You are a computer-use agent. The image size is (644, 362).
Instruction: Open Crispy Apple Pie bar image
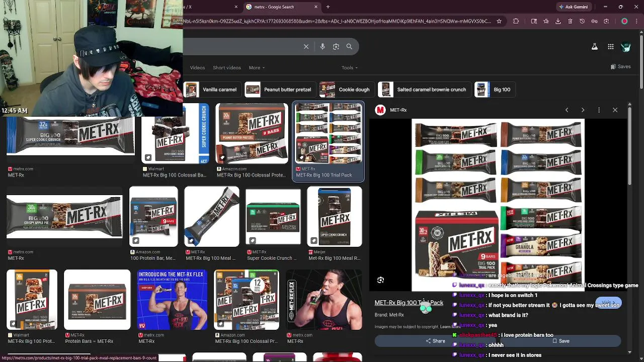coord(64,216)
